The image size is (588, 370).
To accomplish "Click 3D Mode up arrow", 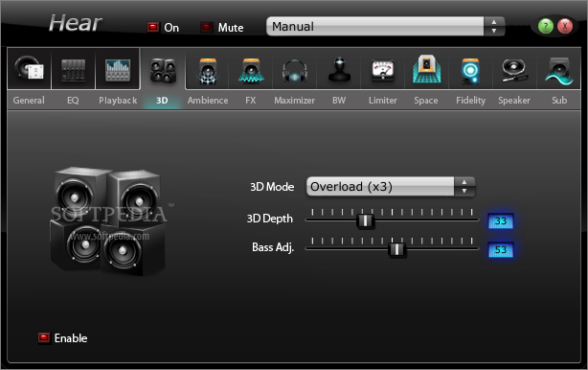I will [464, 182].
